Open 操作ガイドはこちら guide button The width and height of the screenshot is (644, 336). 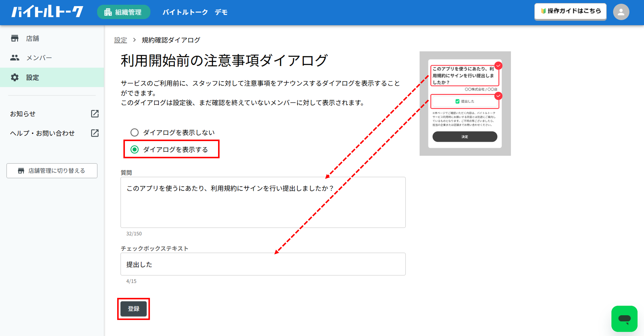pyautogui.click(x=570, y=11)
